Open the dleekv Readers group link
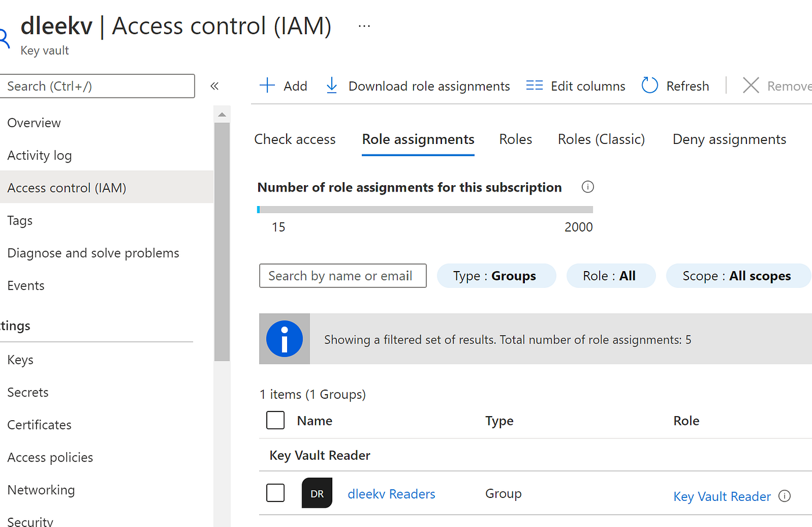Image resolution: width=812 pixels, height=527 pixels. 391,494
